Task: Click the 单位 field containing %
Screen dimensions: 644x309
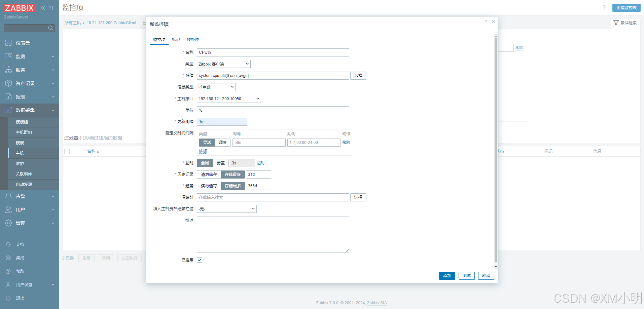Action: [273, 110]
